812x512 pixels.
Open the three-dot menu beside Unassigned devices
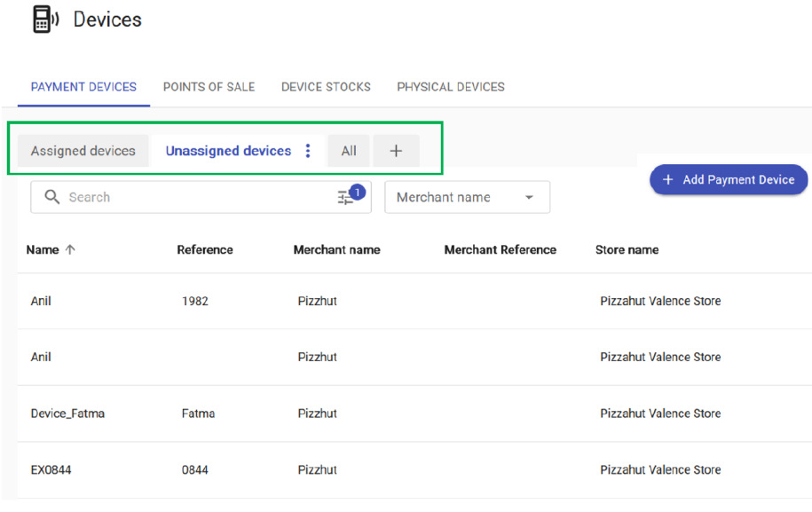coord(308,151)
